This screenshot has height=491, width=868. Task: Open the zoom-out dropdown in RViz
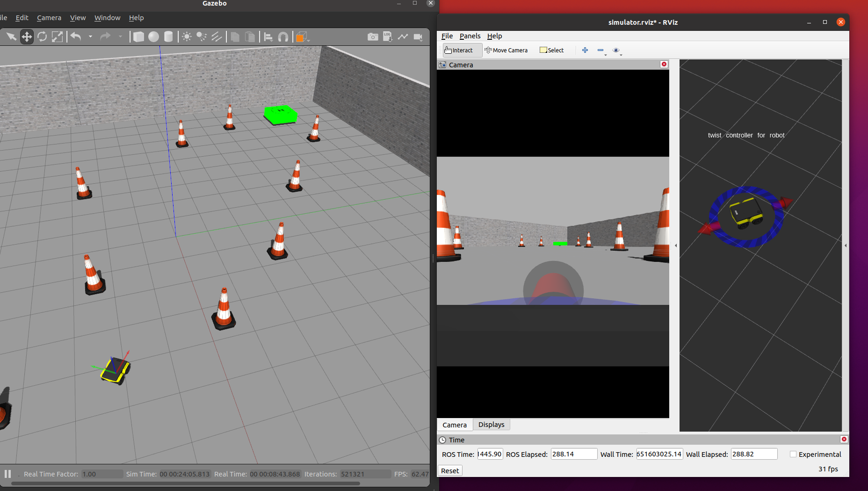(x=606, y=55)
